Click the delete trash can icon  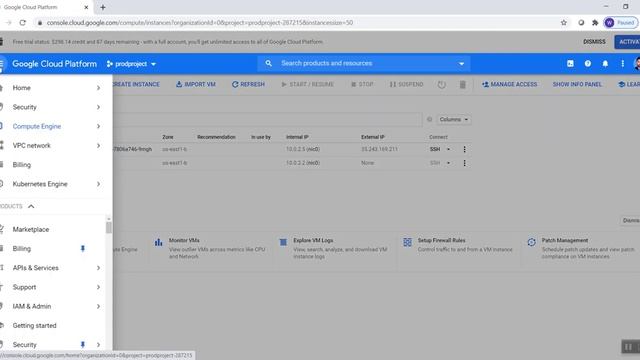462,84
